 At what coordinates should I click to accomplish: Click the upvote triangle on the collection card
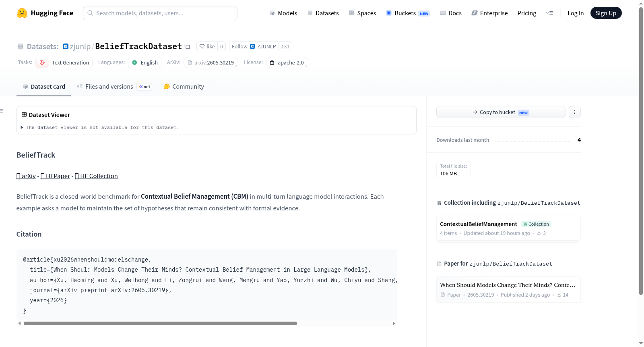click(x=539, y=233)
